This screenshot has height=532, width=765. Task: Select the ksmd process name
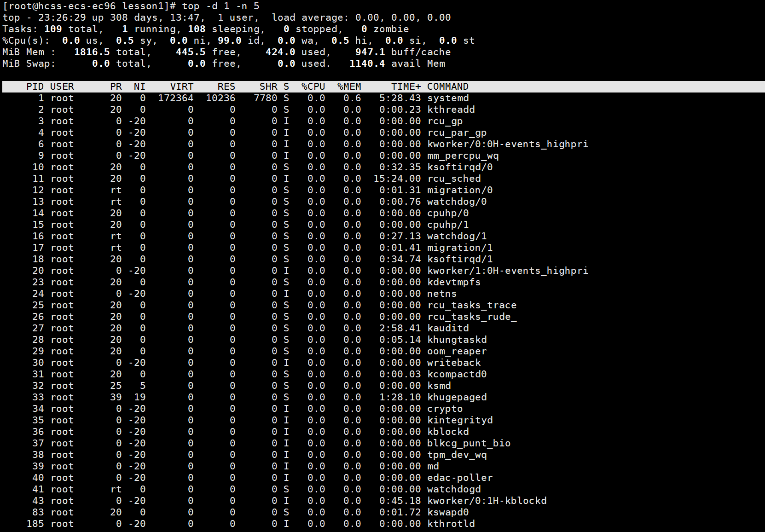pyautogui.click(x=439, y=386)
